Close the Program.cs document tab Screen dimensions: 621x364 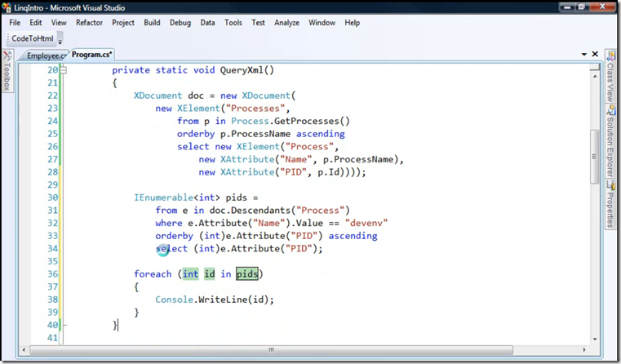pos(595,54)
